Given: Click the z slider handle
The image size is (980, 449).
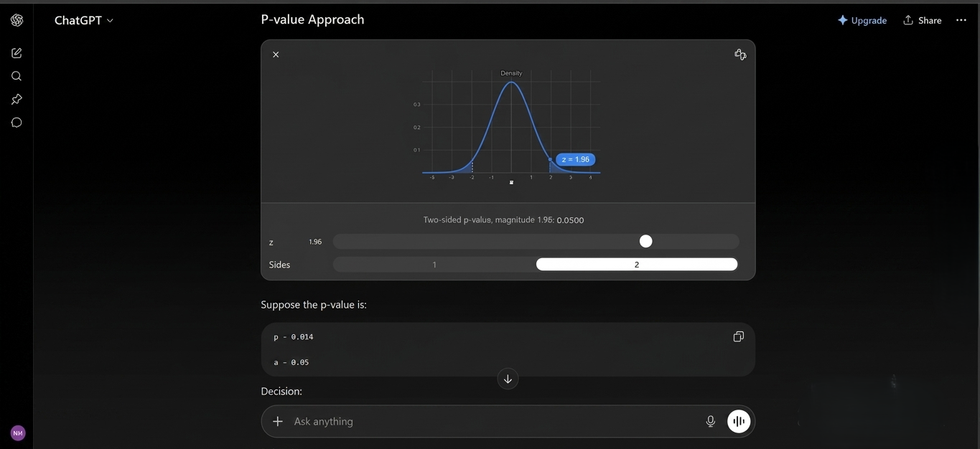Looking at the screenshot, I should click(646, 242).
